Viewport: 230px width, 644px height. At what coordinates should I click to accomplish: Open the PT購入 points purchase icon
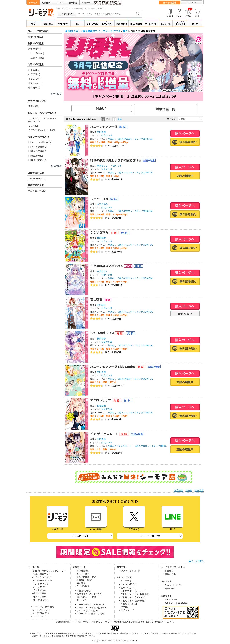[x=188, y=13]
